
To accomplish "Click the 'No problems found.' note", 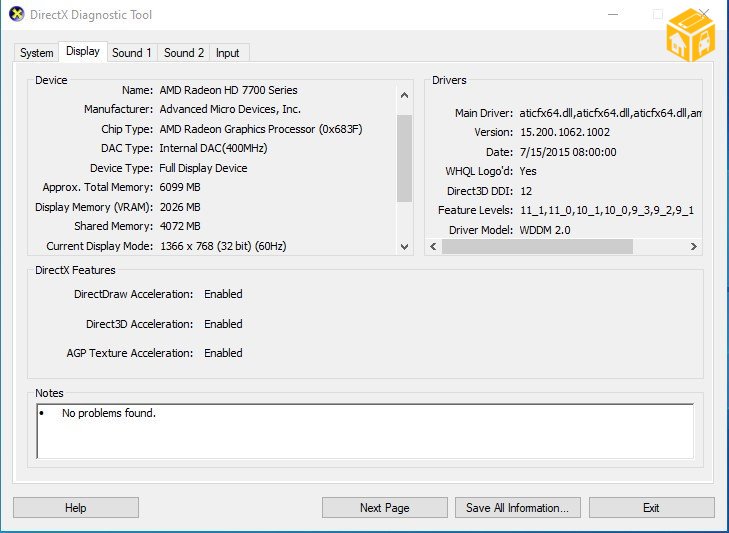I will point(109,413).
